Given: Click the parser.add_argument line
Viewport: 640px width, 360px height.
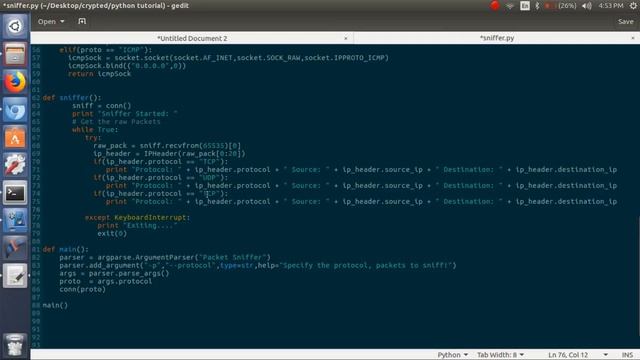Looking at the screenshot, I should point(258,265).
